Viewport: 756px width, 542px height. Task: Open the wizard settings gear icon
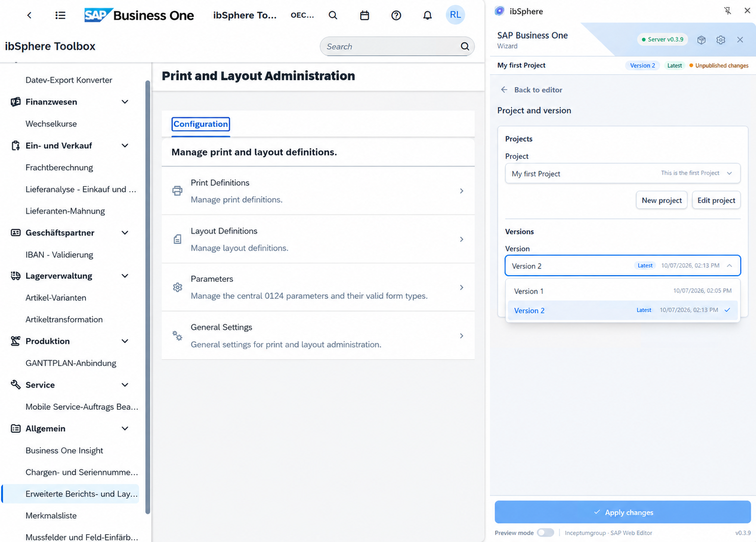[721, 40]
